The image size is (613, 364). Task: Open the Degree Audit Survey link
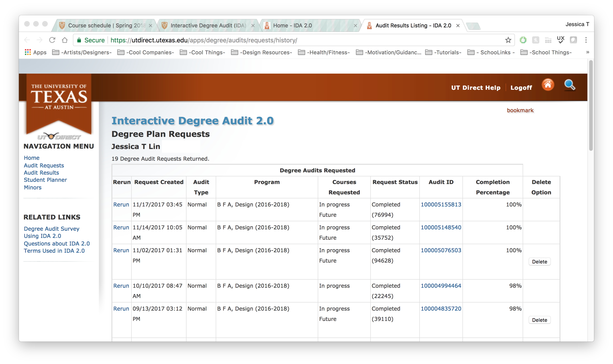point(51,229)
